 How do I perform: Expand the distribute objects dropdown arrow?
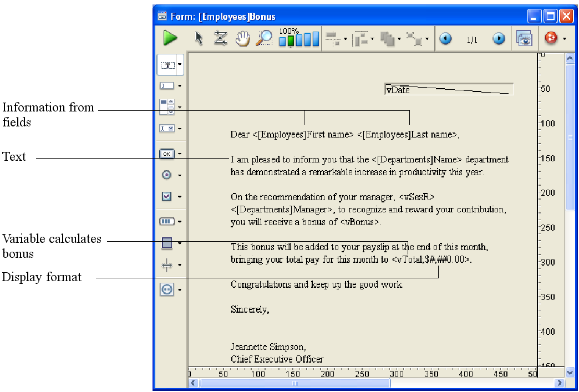(372, 39)
